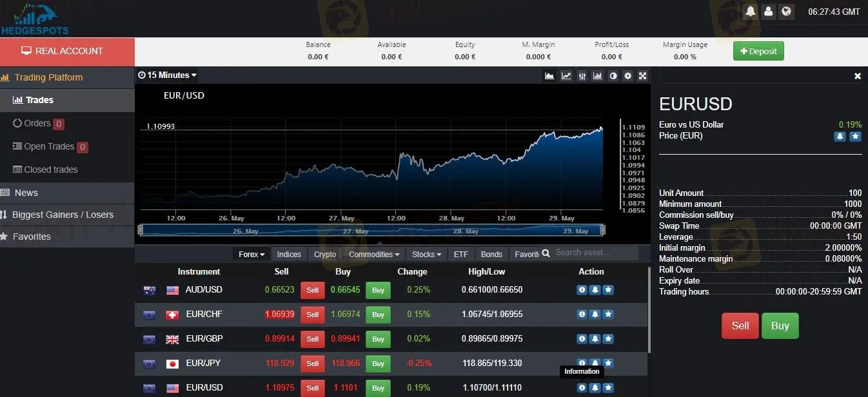The height and width of the screenshot is (397, 868).
Task: Open Biggest Gainers / Losers
Action: pyautogui.click(x=67, y=215)
